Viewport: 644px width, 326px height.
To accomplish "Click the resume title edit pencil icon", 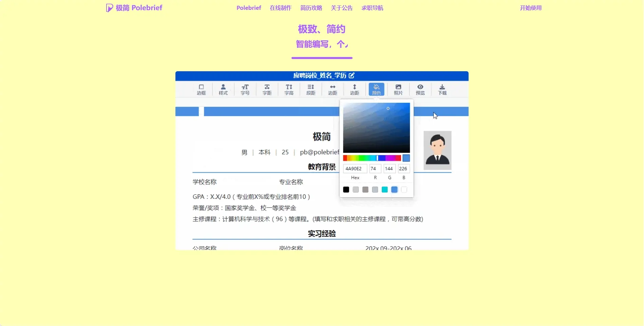I will (x=352, y=76).
